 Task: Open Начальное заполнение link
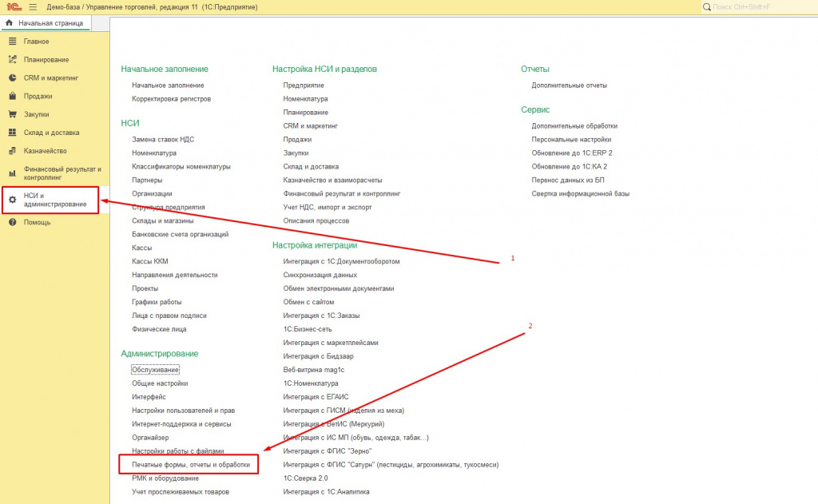(168, 85)
